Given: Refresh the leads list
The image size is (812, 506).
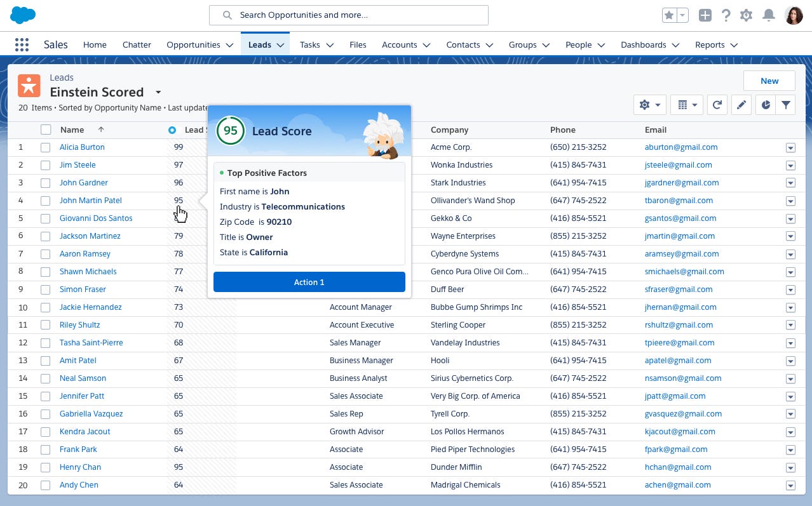Looking at the screenshot, I should tap(717, 105).
